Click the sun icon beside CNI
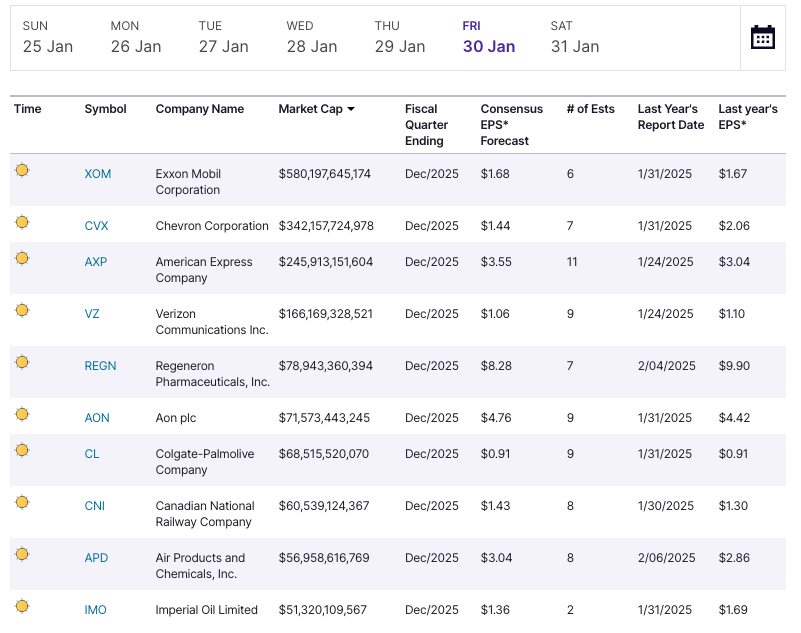Image resolution: width=801 pixels, height=633 pixels. coord(22,503)
